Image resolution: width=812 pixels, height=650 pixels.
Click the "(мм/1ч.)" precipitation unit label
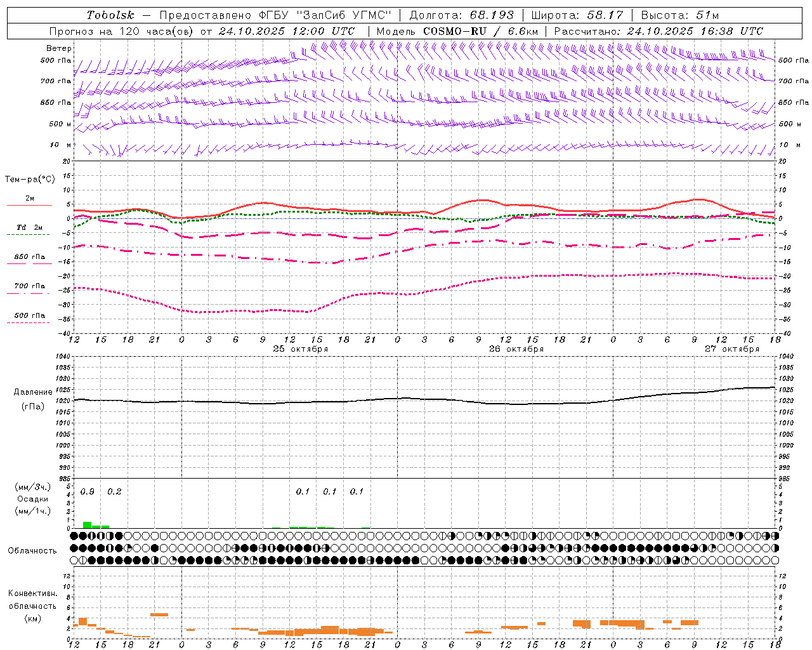(32, 511)
